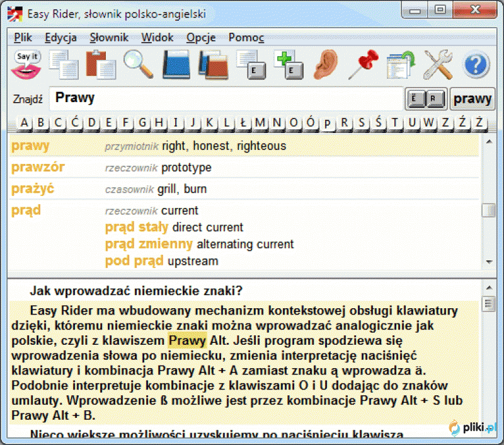Select the prąd dictionary entry headword

point(26,211)
